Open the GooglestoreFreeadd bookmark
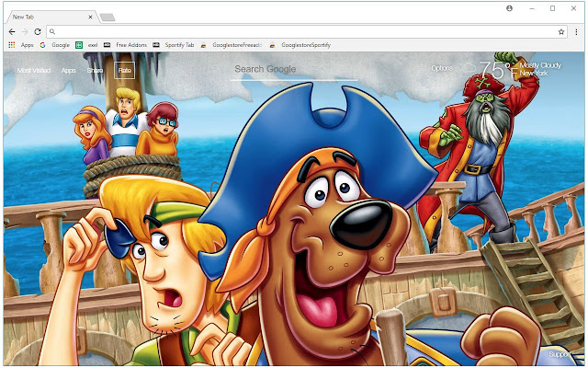The width and height of the screenshot is (588, 368). point(237,45)
